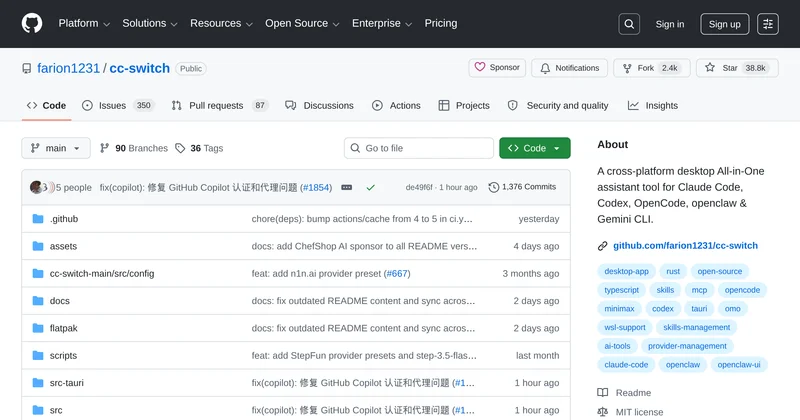
Task: Click the GitHub logo icon
Action: [32, 24]
